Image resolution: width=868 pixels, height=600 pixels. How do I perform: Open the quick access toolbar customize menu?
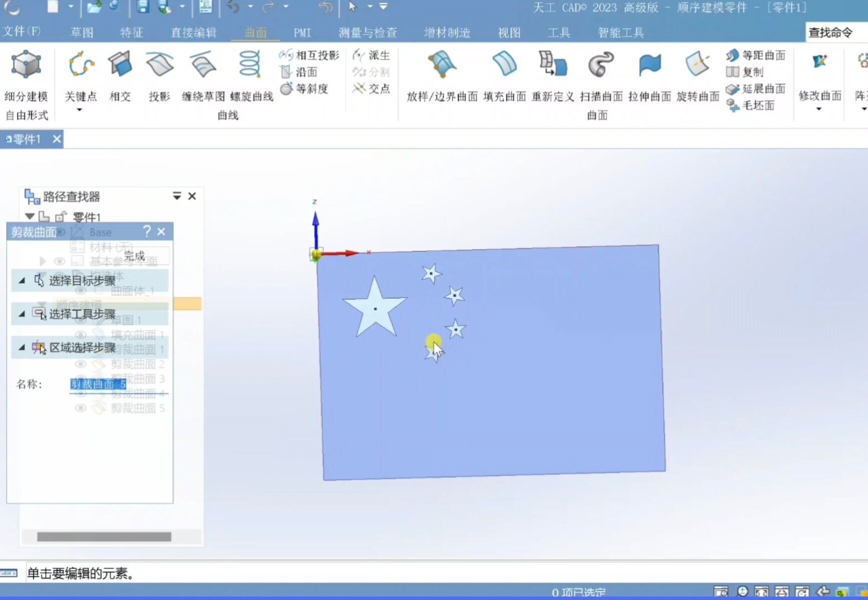pyautogui.click(x=383, y=7)
